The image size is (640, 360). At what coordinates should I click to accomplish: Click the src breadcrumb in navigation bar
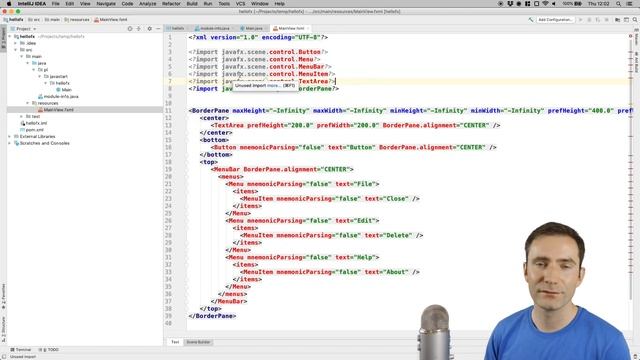(x=34, y=20)
